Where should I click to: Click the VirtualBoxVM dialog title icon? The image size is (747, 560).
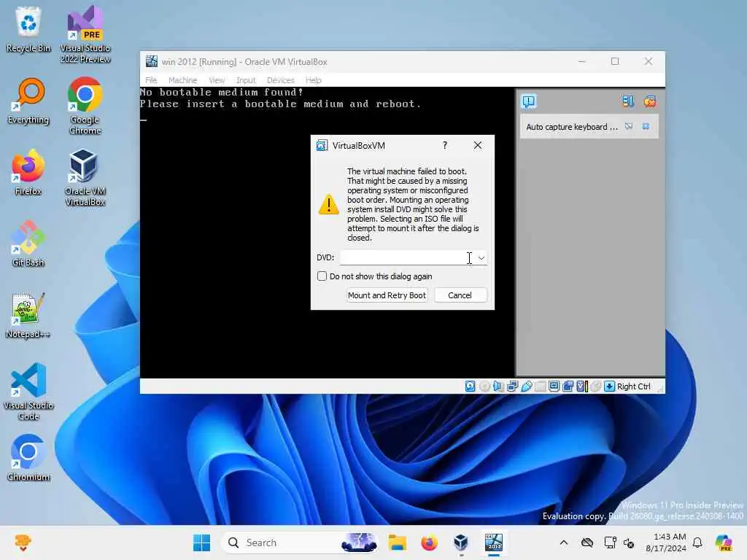[322, 146]
